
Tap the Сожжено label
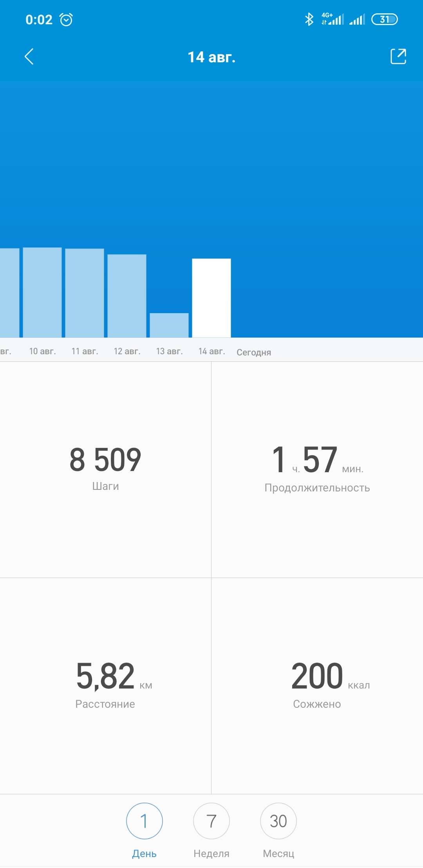tap(317, 704)
